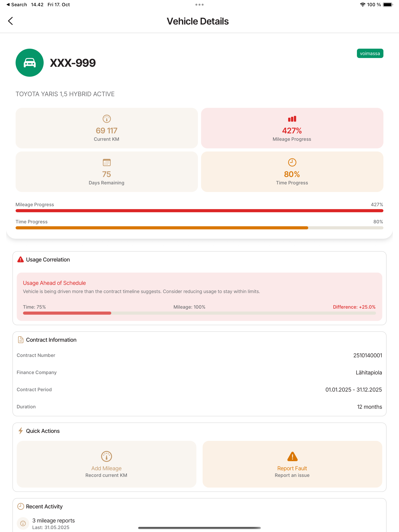Screen dimensions: 399x532
Task: Tap the mileage reports gauge icon
Action: click(x=23, y=523)
